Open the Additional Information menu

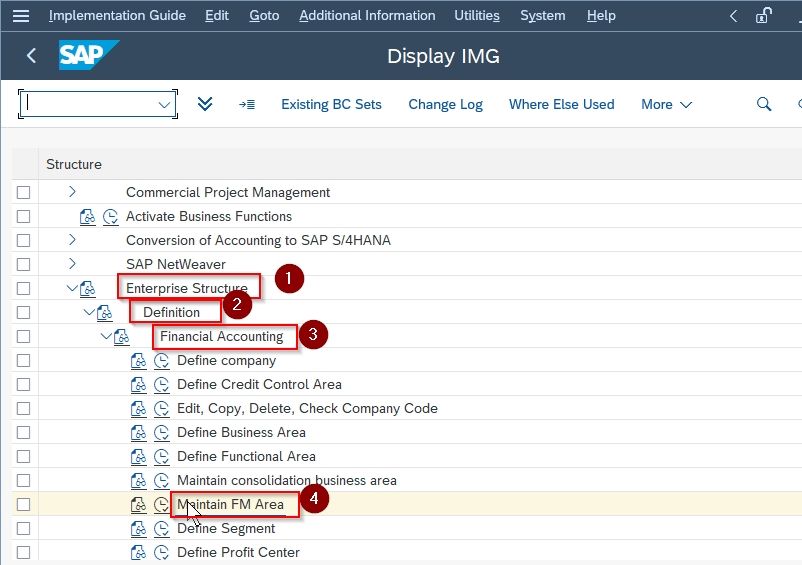(x=367, y=16)
